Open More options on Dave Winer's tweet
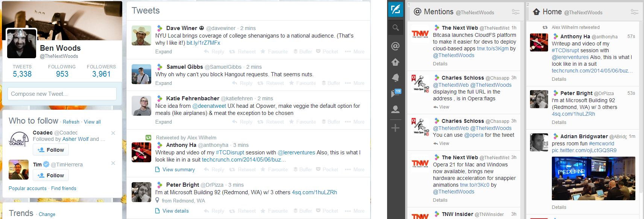Screen dimensions: 644x219 pyautogui.click(x=355, y=51)
